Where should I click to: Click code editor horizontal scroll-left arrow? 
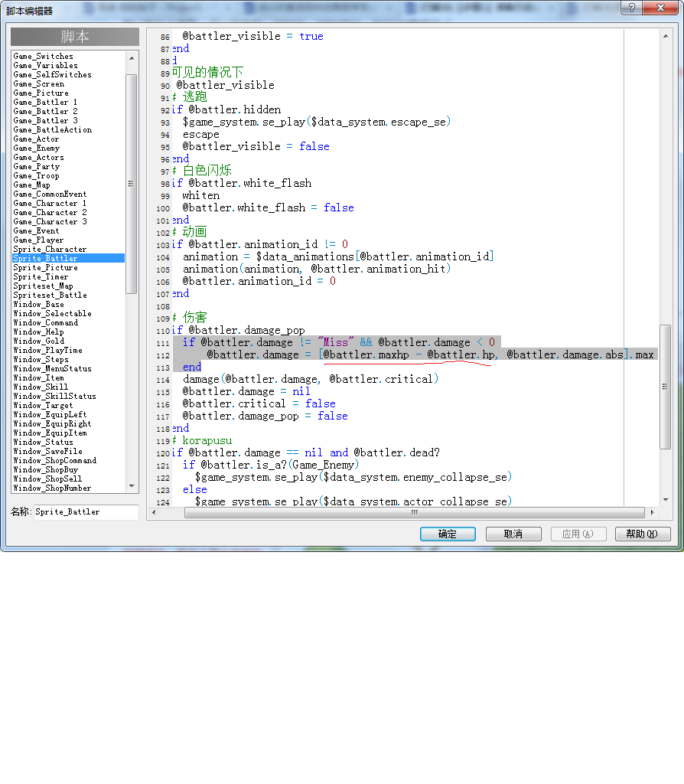[154, 512]
